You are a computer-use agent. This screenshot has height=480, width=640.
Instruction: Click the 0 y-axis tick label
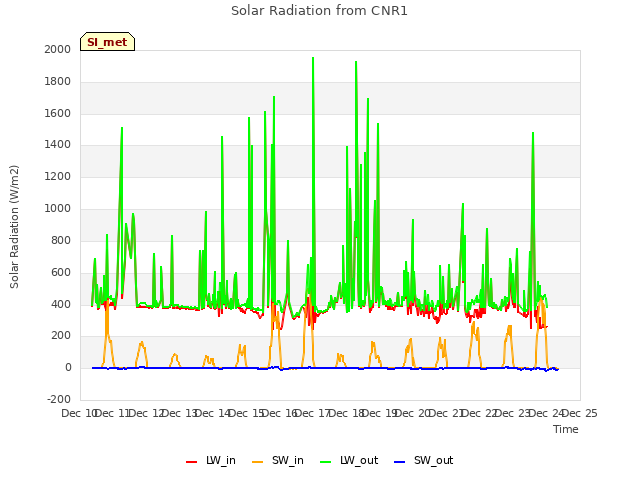click(x=68, y=368)
